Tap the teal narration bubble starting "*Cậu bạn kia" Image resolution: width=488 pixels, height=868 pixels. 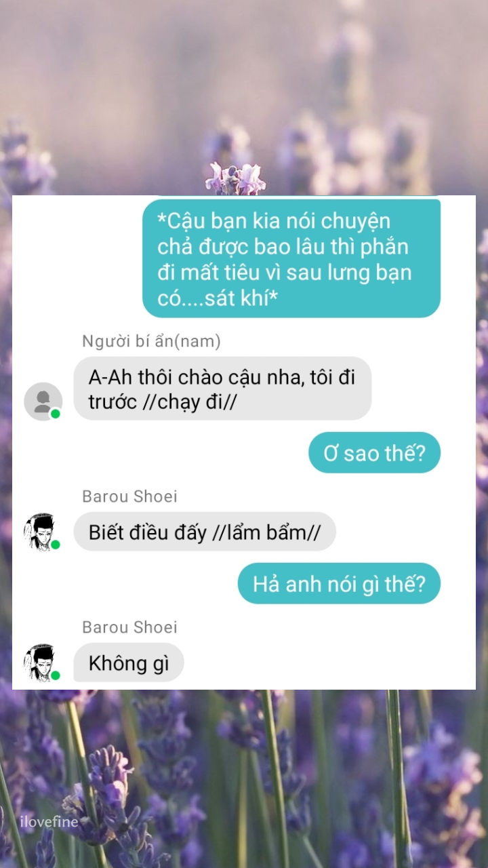coord(291,258)
